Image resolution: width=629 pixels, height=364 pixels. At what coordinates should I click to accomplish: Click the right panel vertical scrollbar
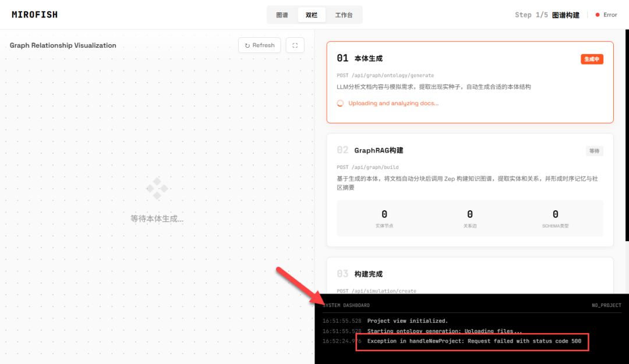coord(627,135)
